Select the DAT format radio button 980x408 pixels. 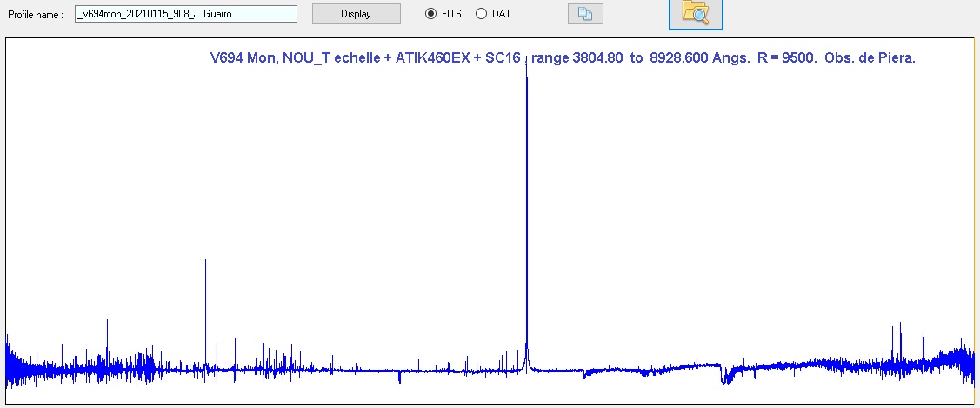coord(481,14)
